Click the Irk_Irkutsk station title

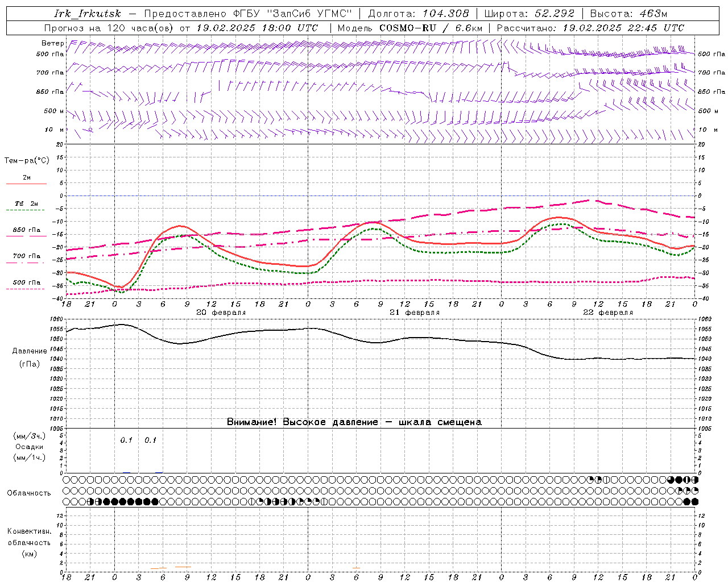tap(87, 14)
